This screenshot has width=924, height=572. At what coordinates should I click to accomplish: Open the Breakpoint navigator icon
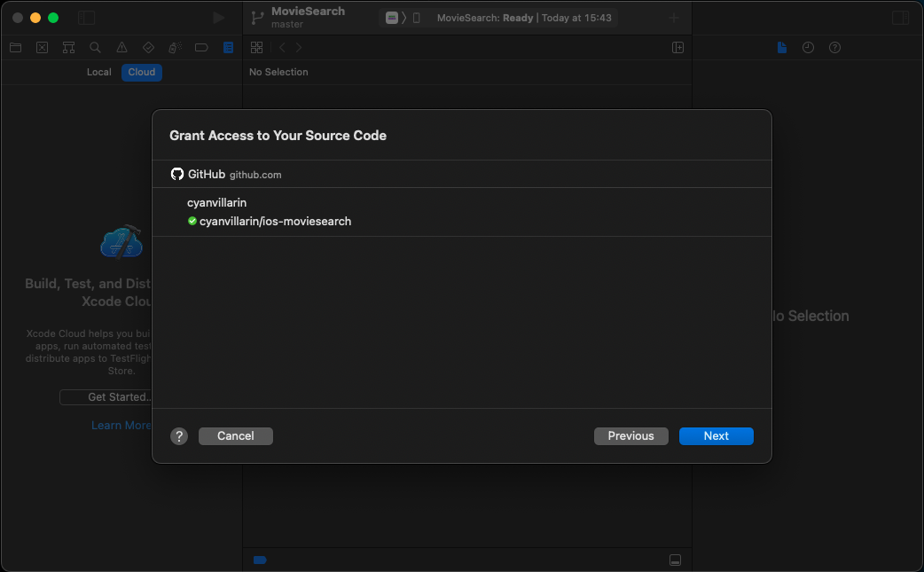click(x=201, y=48)
